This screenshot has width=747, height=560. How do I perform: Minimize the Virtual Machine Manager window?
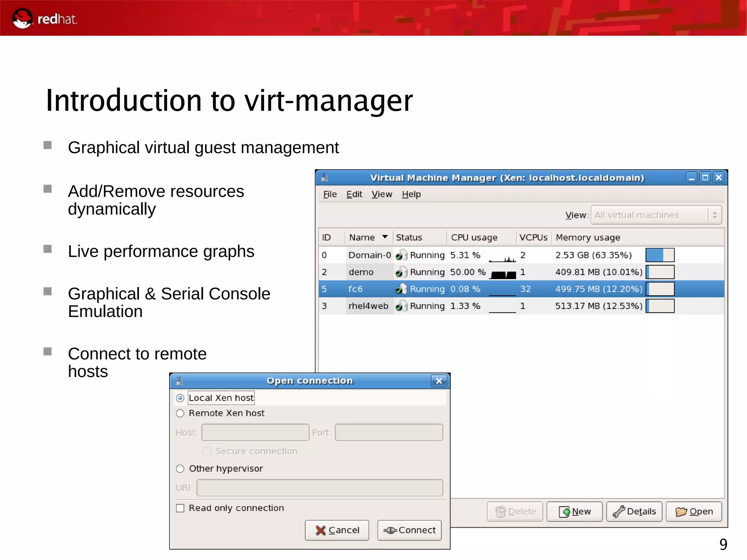click(692, 178)
